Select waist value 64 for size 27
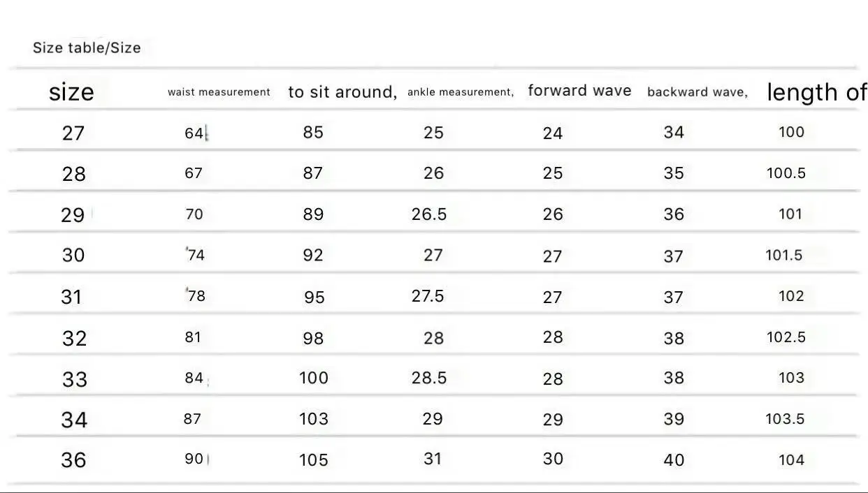Viewport: 868px width, 493px height. click(x=194, y=133)
